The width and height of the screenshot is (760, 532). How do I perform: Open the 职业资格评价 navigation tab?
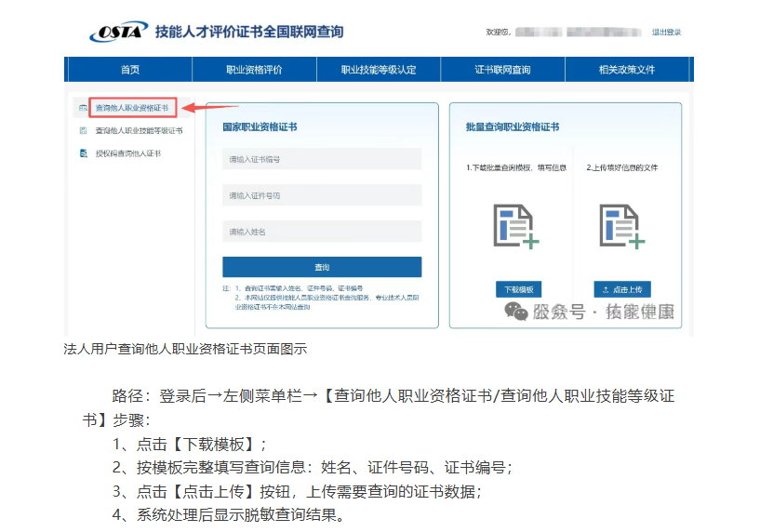coord(254,70)
